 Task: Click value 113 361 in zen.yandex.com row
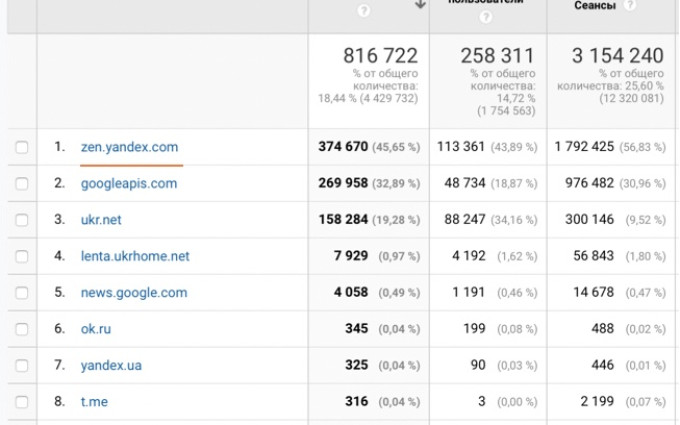(461, 147)
